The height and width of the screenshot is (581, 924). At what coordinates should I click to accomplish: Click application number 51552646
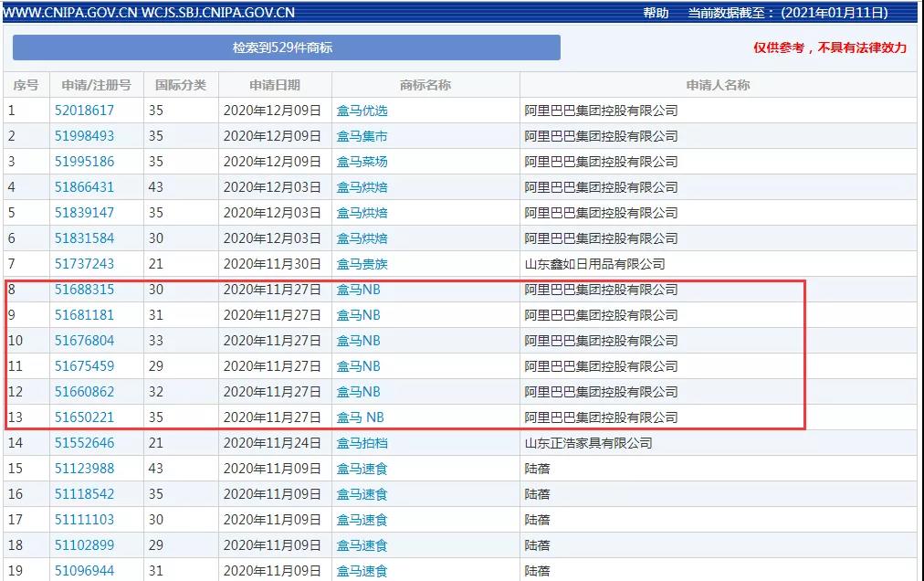(84, 443)
